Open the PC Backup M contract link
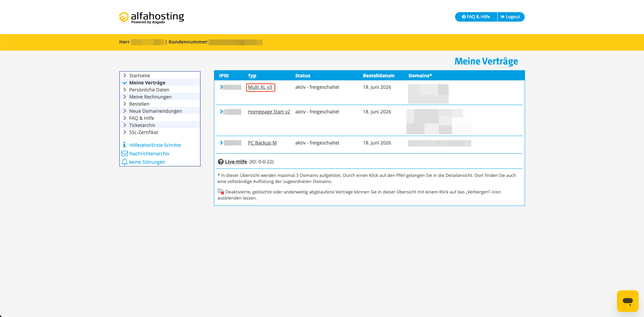This screenshot has height=317, width=644. (262, 143)
